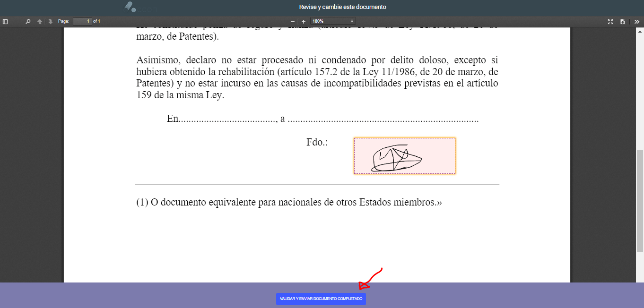
Task: Click the 'of 1' page count label
Action: [x=96, y=21]
